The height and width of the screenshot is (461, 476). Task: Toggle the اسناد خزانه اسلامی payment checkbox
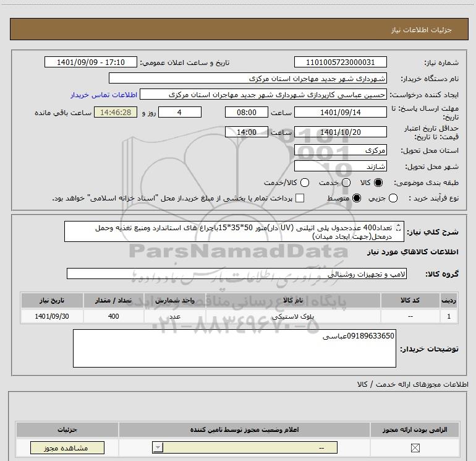point(300,198)
